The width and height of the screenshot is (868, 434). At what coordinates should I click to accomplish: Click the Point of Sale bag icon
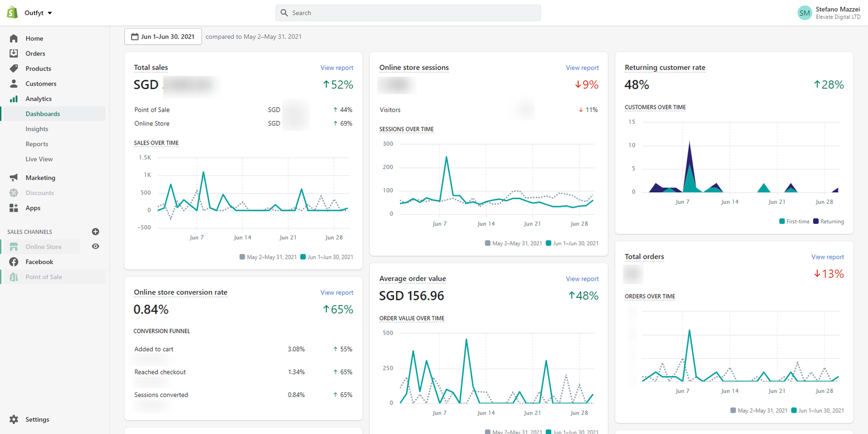pos(14,277)
